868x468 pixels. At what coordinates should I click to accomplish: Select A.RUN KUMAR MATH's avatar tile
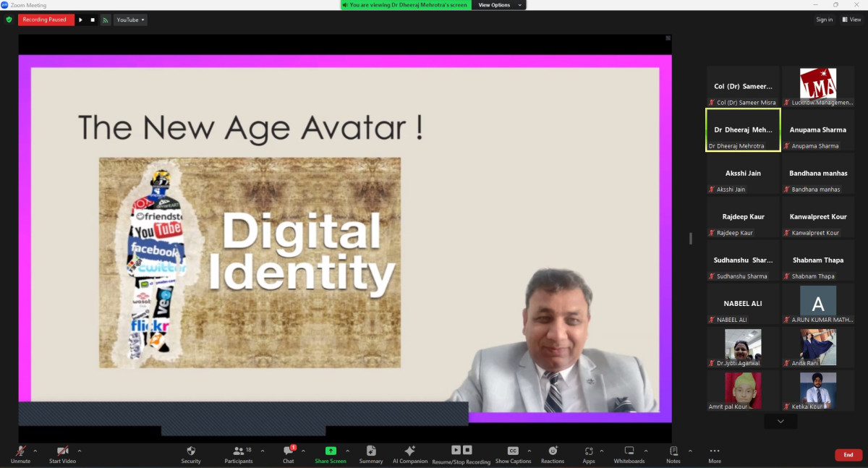click(818, 304)
